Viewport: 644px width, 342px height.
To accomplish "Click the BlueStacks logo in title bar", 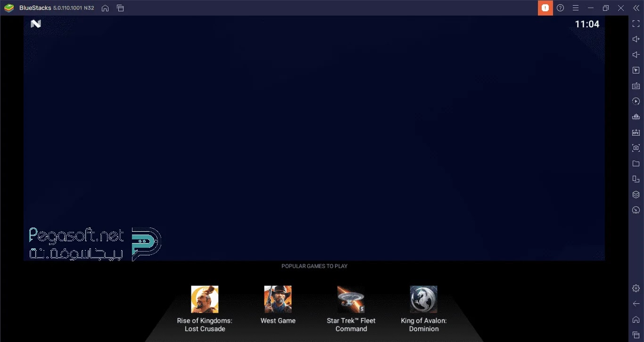I will tap(9, 8).
